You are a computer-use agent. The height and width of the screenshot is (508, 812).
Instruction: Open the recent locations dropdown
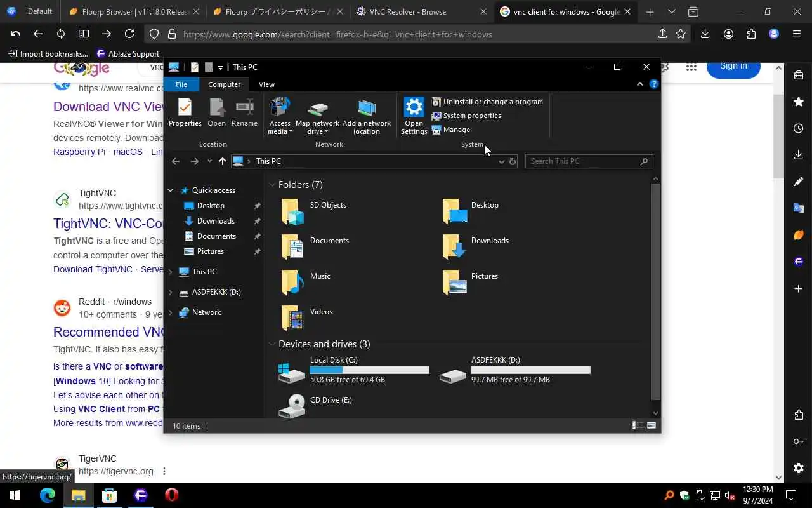209,161
